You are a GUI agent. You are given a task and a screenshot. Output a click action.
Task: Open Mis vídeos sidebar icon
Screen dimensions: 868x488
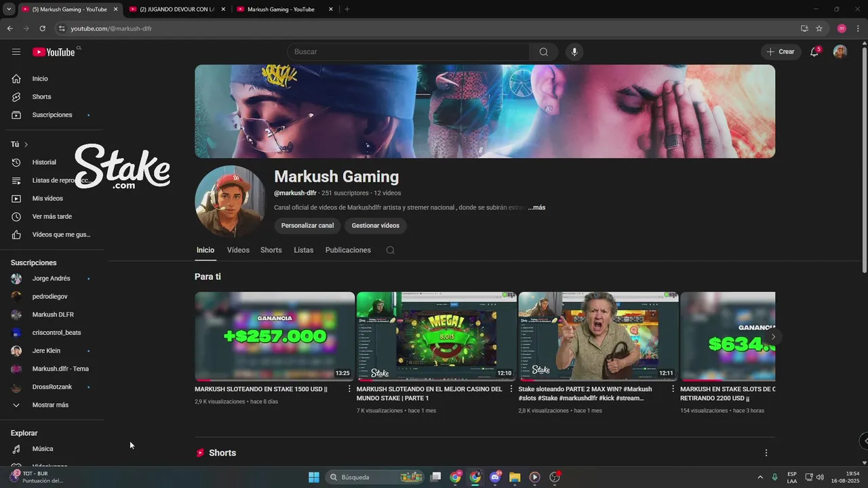point(16,199)
